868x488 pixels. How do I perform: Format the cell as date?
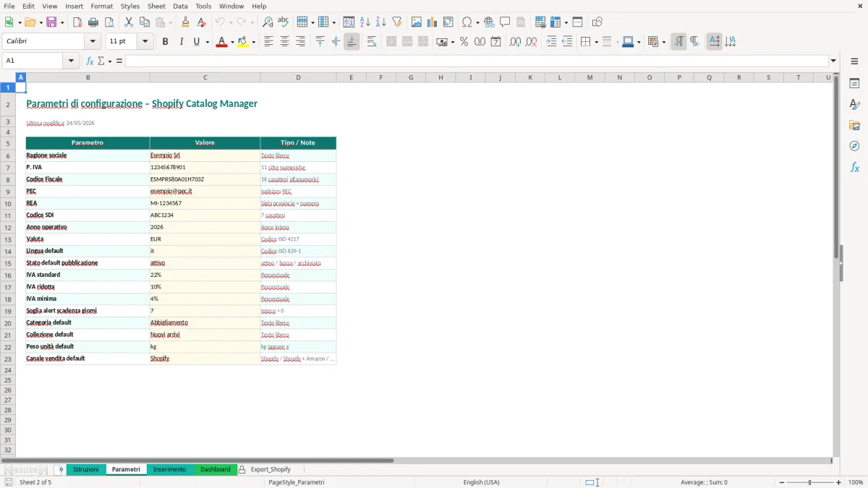tap(495, 42)
